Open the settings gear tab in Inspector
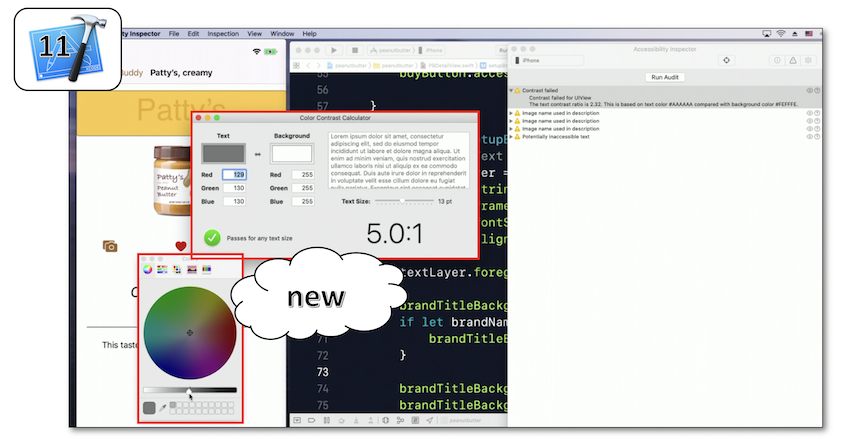 [x=808, y=60]
